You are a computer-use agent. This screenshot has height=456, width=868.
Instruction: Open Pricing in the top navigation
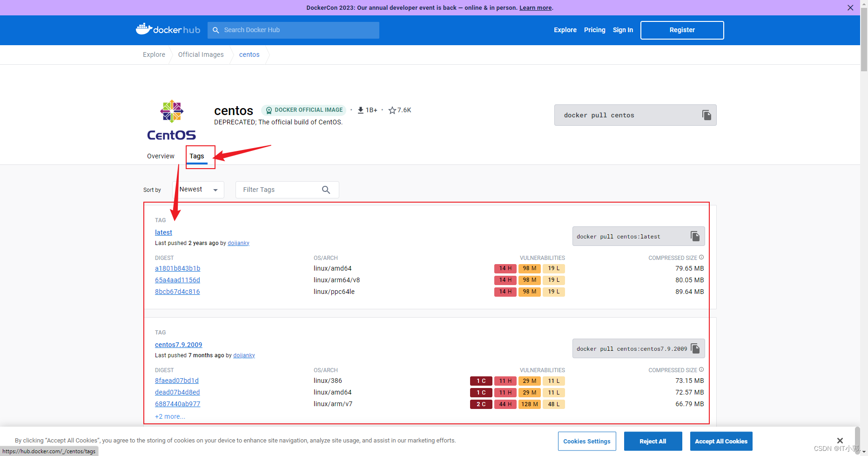tap(595, 30)
